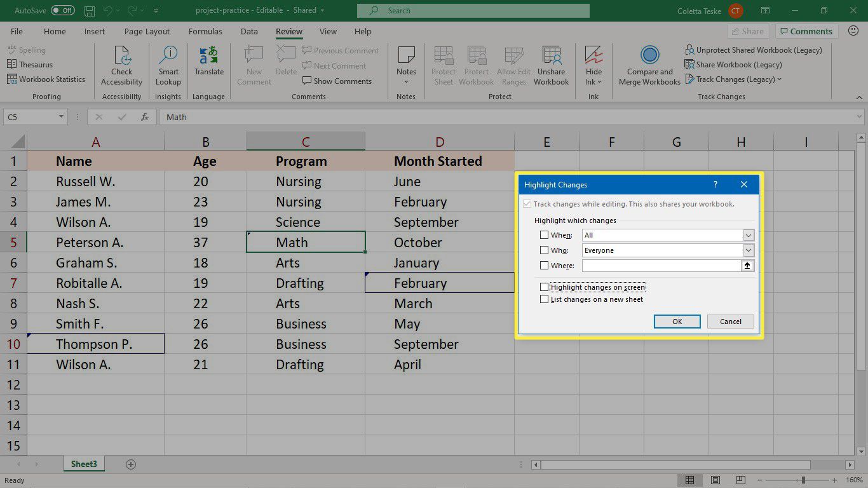
Task: Close the Highlight Changes dialog
Action: (744, 185)
